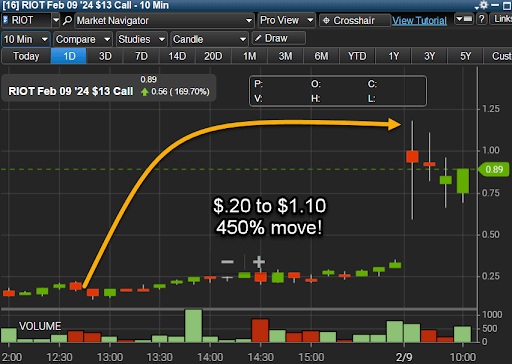Screen dimensions: 512x364
Task: Toggle the Crosshair mode
Action: 354,21
